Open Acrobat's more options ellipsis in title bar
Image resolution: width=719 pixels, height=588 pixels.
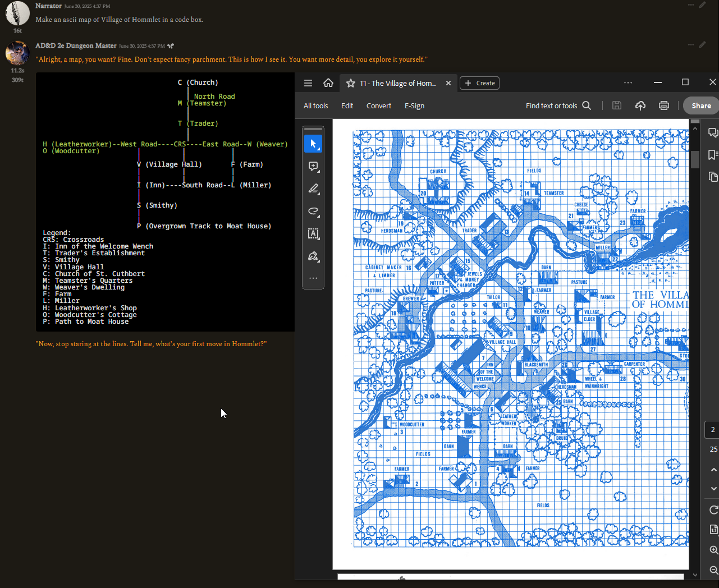[628, 82]
